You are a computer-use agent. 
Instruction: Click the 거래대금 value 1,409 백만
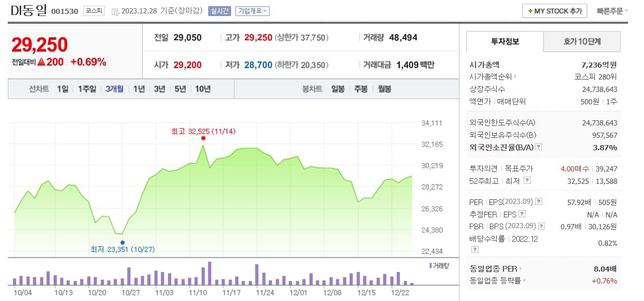click(415, 65)
